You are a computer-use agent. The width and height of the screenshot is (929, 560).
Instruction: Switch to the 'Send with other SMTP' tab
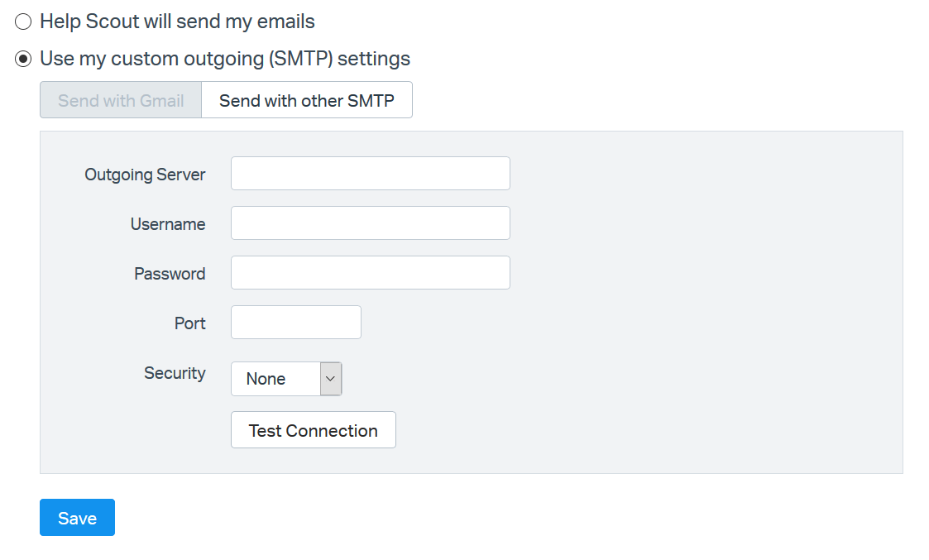(307, 101)
